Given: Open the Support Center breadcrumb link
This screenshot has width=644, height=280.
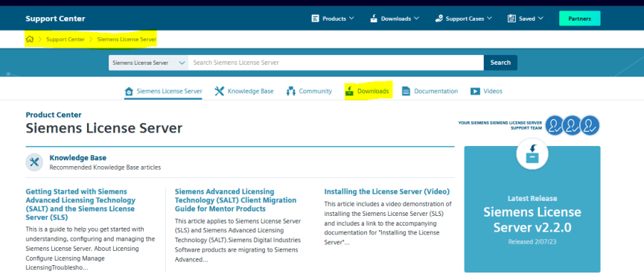Looking at the screenshot, I should click(66, 39).
